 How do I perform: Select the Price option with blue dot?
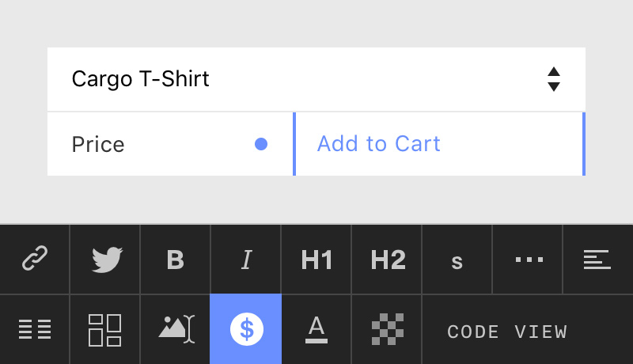click(170, 144)
